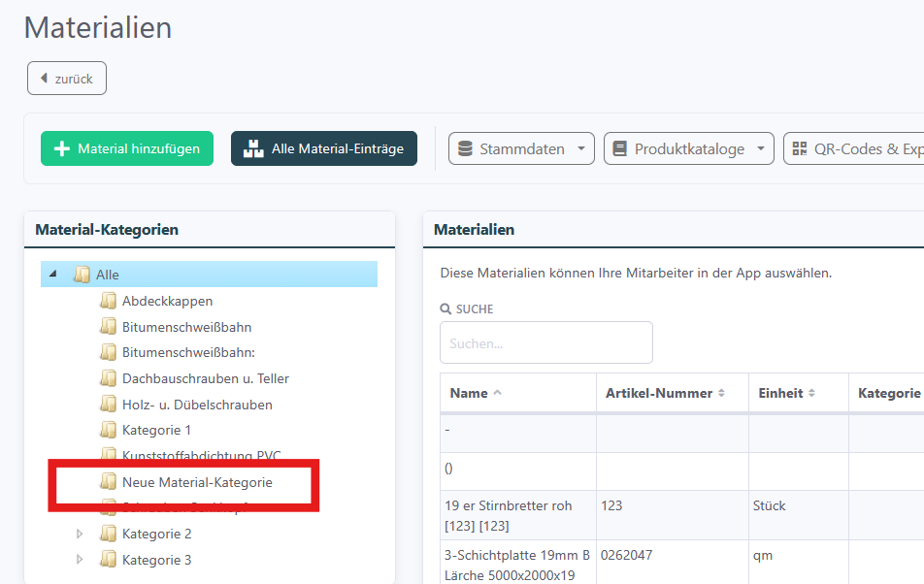Select Bitumenschweißbahn: category with colon
Image resolution: width=924 pixels, height=584 pixels.
coord(188,353)
